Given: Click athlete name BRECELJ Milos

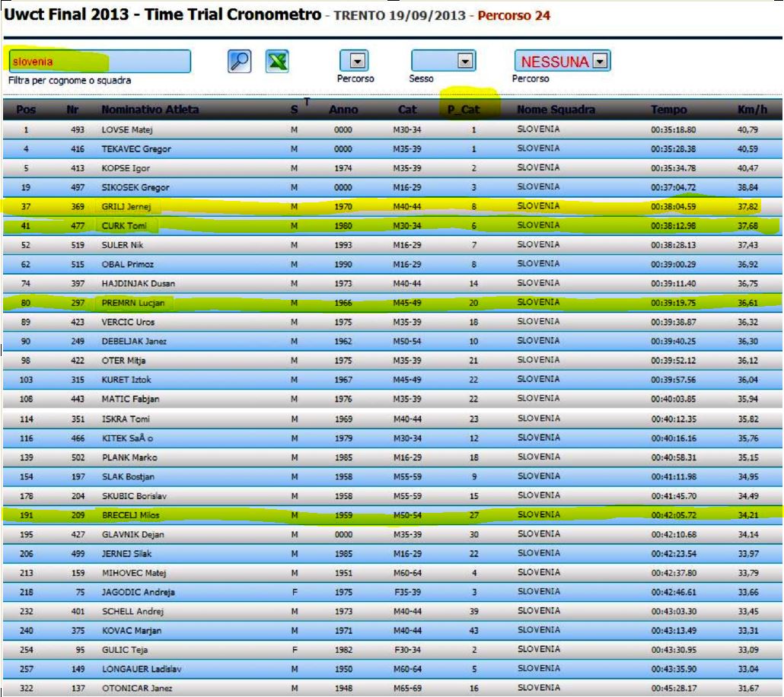Looking at the screenshot, I should click(x=130, y=515).
